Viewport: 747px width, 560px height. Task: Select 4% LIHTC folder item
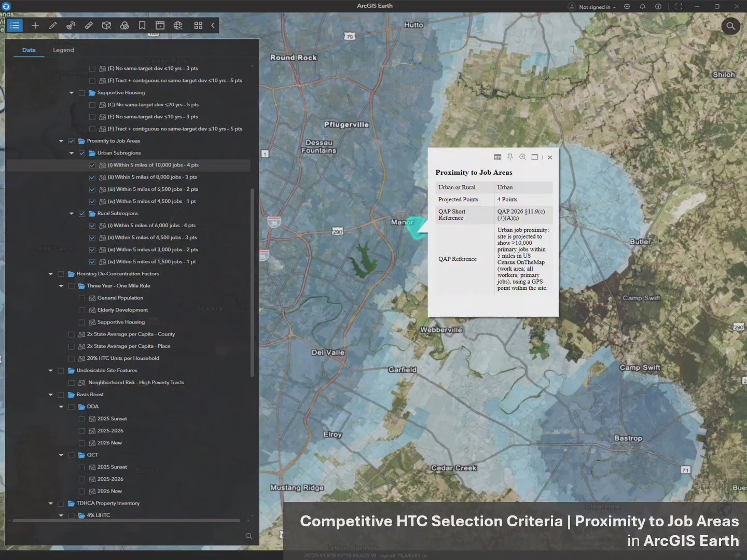click(99, 515)
